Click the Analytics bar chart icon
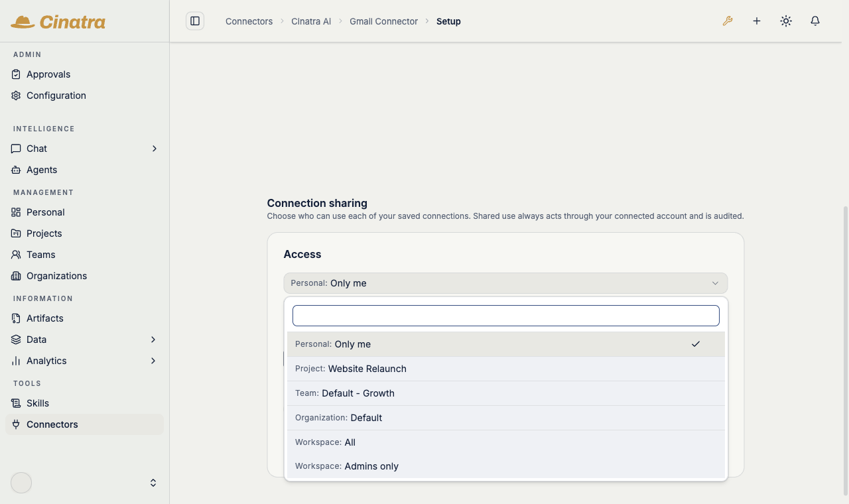 coord(16,361)
